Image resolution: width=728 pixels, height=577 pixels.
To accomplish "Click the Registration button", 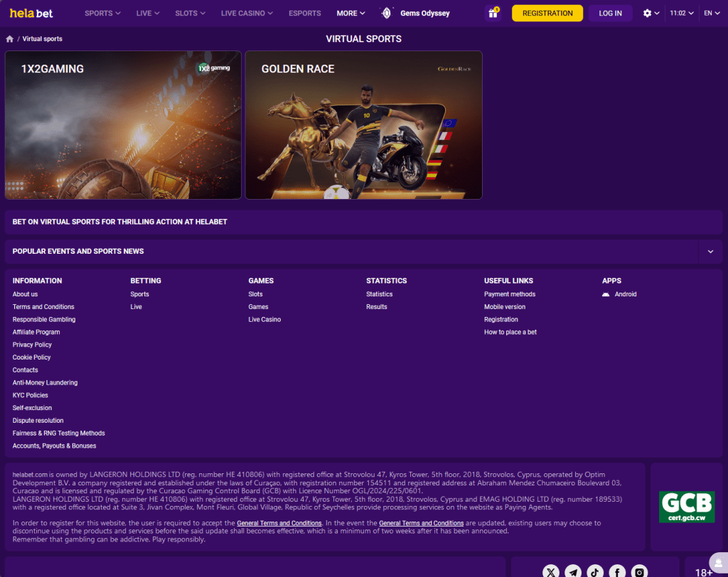I will click(x=547, y=13).
